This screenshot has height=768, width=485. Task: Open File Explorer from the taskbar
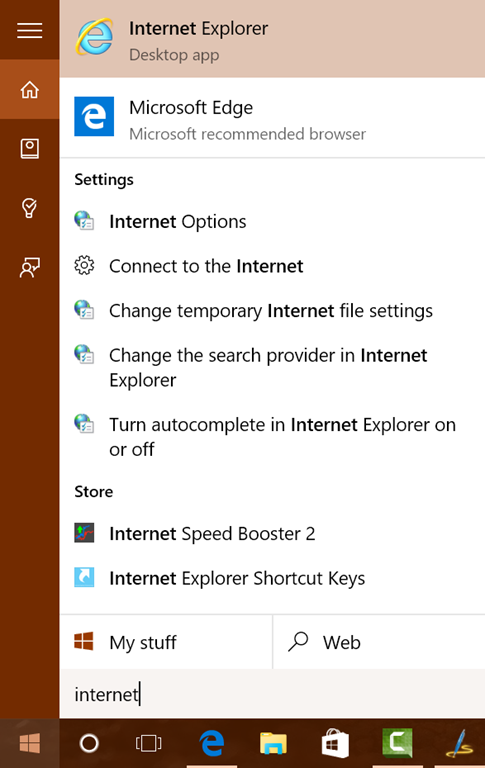tap(273, 744)
